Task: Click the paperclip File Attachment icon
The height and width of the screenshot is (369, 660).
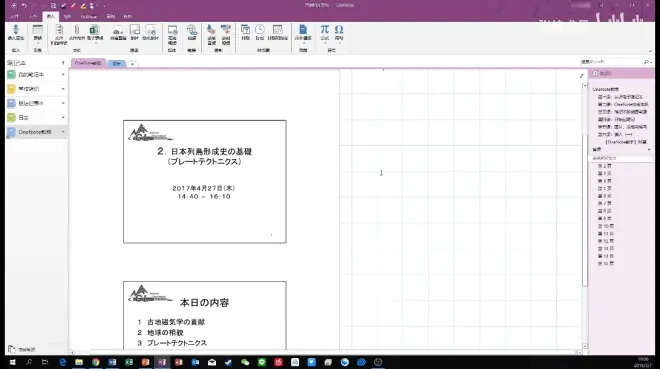Action: pos(77,32)
